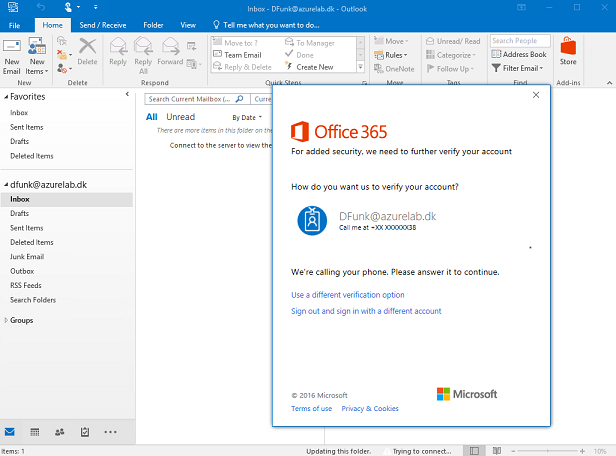Click the Meeting reply icon

(x=192, y=46)
